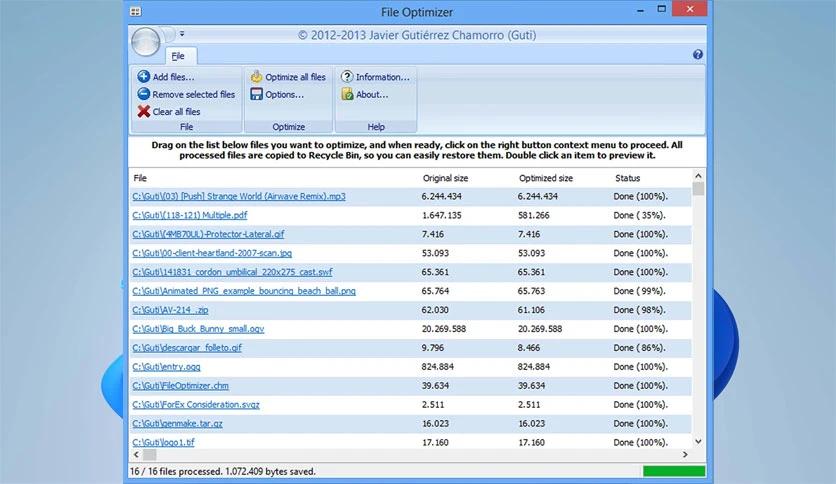Viewport: 836px width, 484px height.
Task: Click the horizontal scrollbar right arrow
Action: (685, 455)
